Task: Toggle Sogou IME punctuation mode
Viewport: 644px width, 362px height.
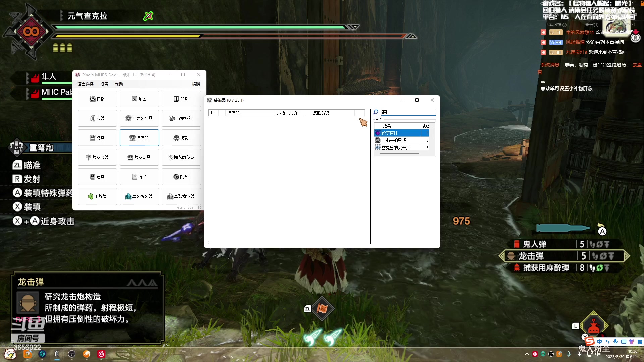Action: pos(607,342)
